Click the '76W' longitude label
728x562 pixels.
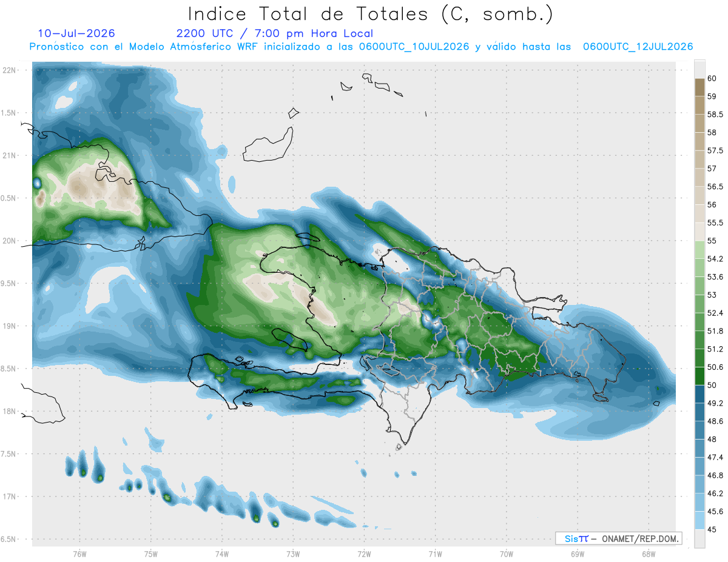[x=79, y=554]
